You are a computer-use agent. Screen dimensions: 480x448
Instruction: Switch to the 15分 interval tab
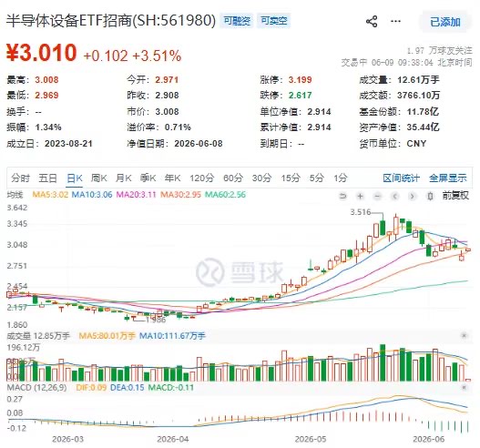[291, 178]
